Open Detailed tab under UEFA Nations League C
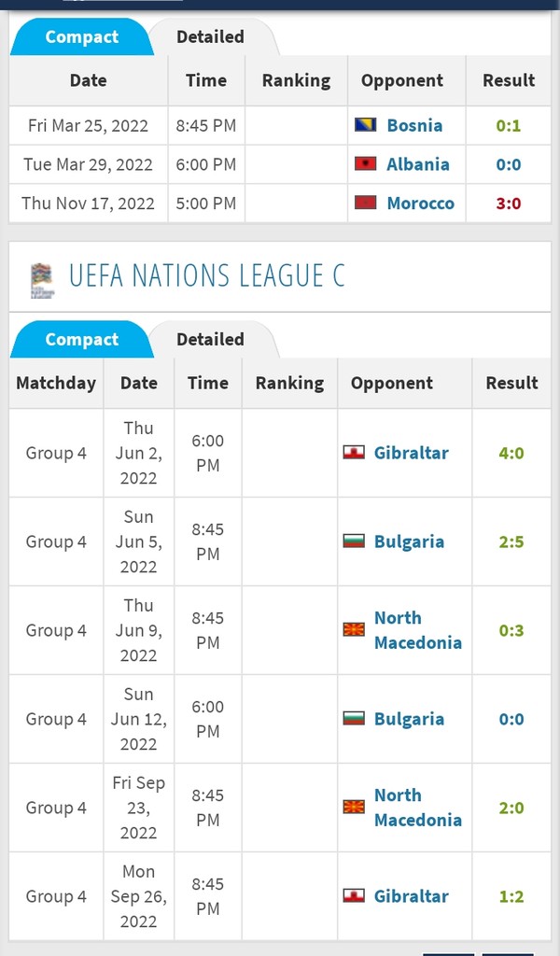The image size is (560, 956). 210,340
